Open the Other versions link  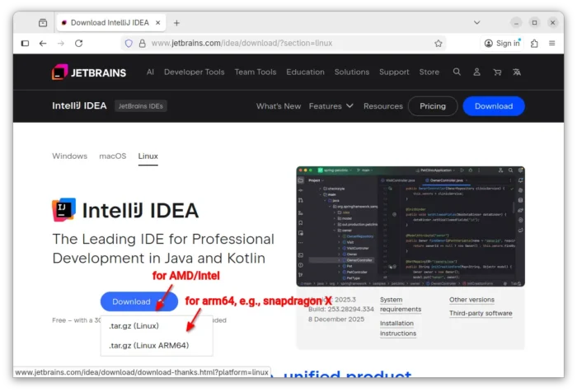[472, 300]
